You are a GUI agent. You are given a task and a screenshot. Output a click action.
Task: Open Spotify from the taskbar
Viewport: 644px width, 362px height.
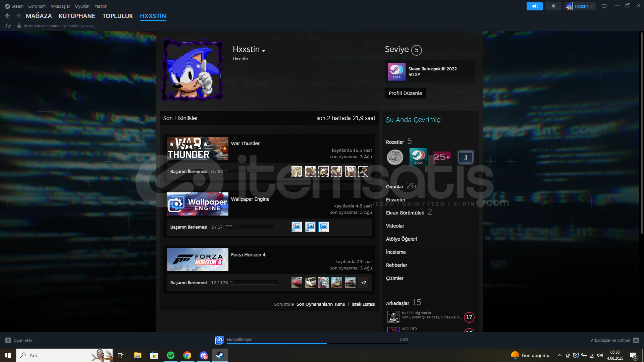pos(171,355)
